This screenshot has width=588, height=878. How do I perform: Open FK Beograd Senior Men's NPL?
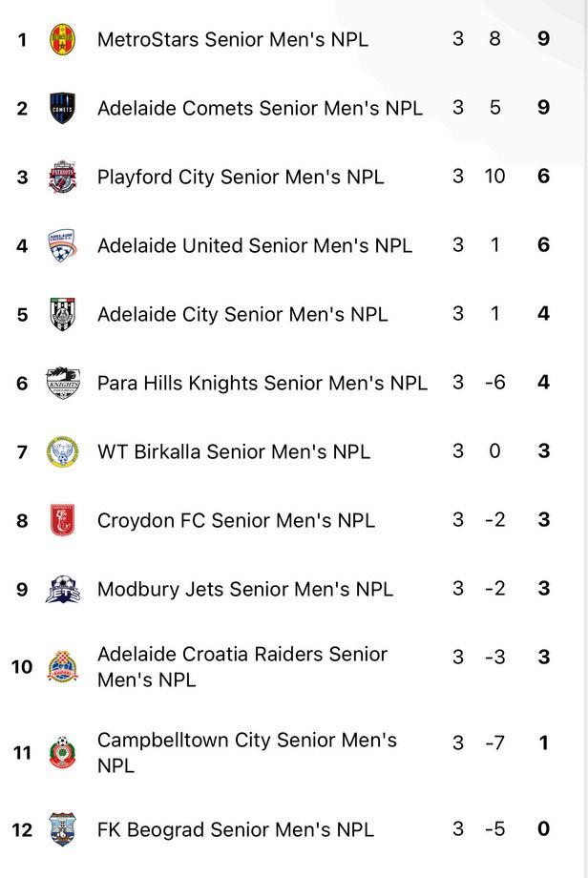236,829
